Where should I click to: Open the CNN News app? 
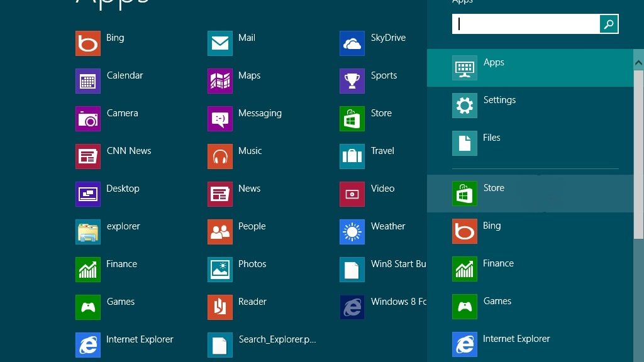pos(88,156)
